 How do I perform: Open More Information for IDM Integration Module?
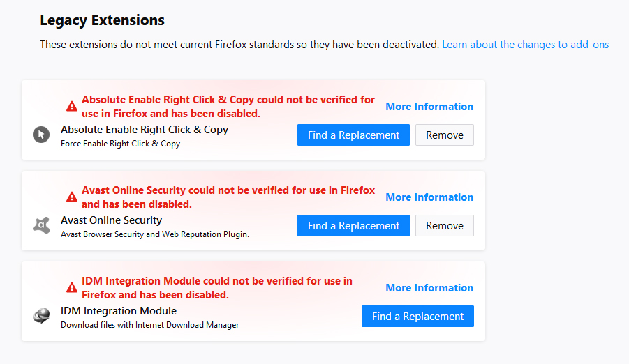[x=429, y=288]
